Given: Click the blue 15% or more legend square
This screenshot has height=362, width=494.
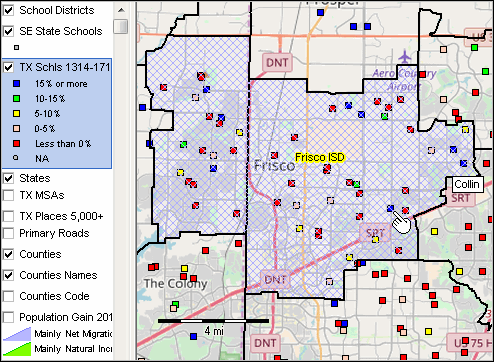Looking at the screenshot, I should tap(16, 84).
